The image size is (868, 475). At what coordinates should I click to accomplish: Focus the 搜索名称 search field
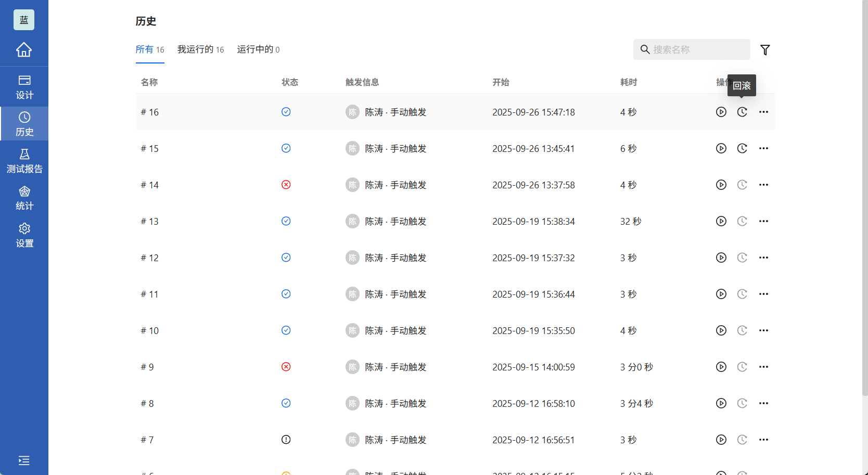(x=692, y=49)
